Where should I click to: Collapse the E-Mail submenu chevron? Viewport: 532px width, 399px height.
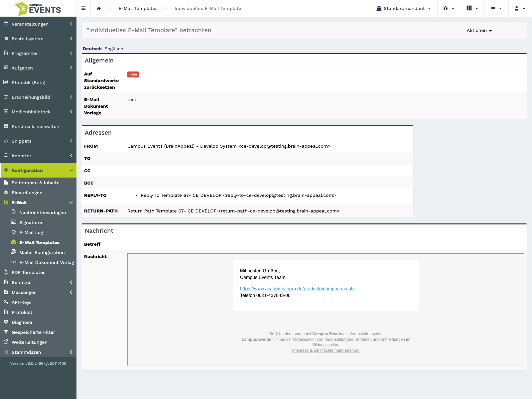[71, 202]
